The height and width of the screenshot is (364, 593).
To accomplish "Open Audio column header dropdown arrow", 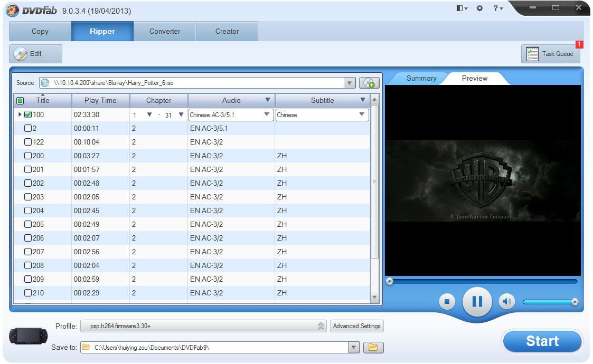I will (268, 100).
